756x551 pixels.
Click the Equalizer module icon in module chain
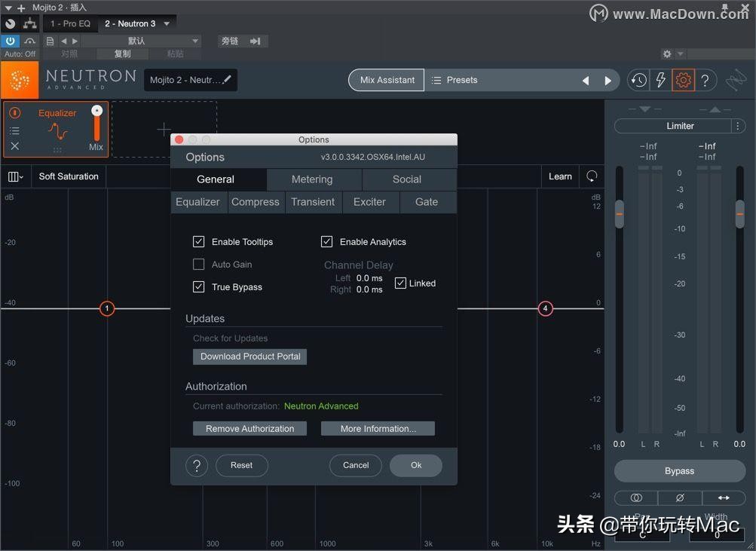(57, 130)
